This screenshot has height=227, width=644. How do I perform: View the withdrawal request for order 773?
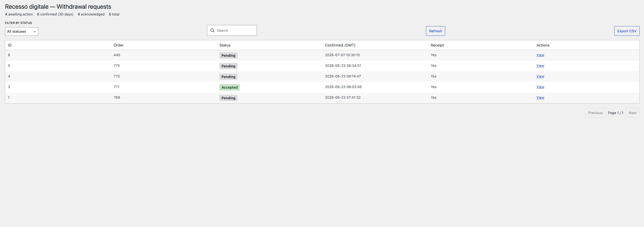click(540, 76)
